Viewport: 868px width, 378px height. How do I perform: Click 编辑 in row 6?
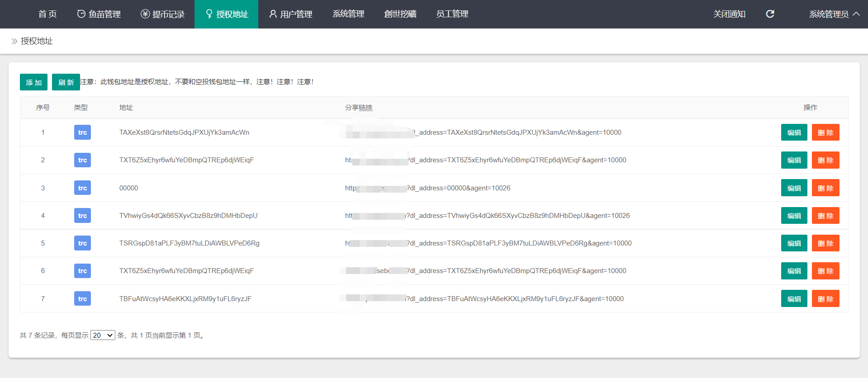(794, 271)
